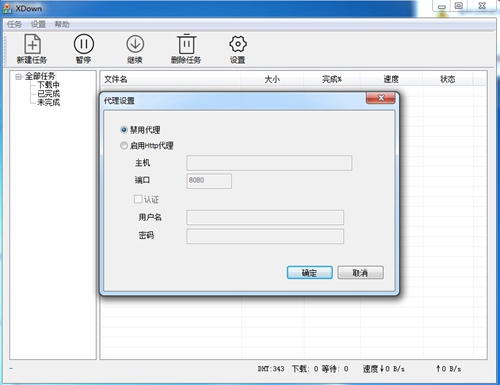The height and width of the screenshot is (385, 500).
Task: Click the 用户名 input field
Action: click(x=265, y=218)
